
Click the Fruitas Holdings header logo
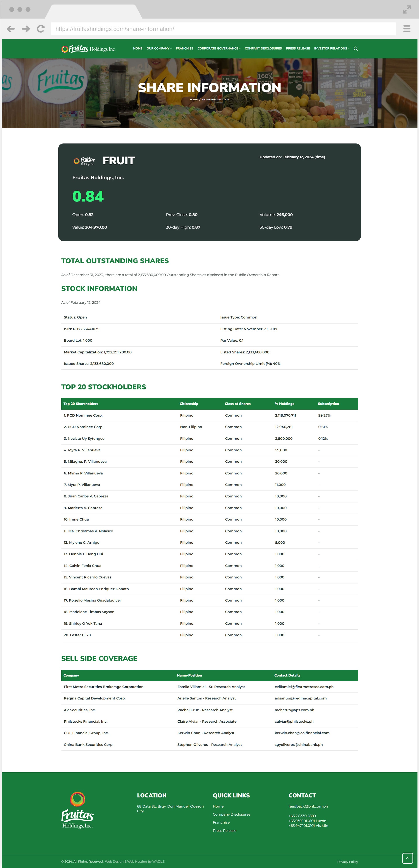point(88,48)
